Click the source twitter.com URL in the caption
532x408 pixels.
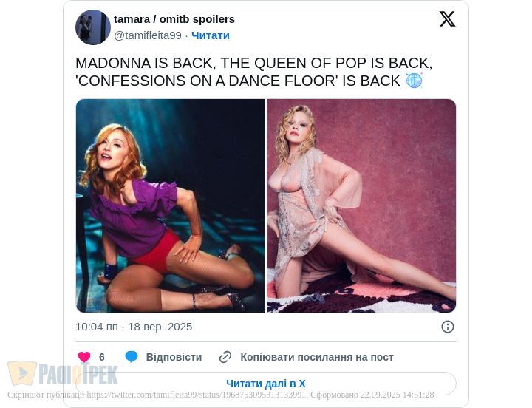197,395
